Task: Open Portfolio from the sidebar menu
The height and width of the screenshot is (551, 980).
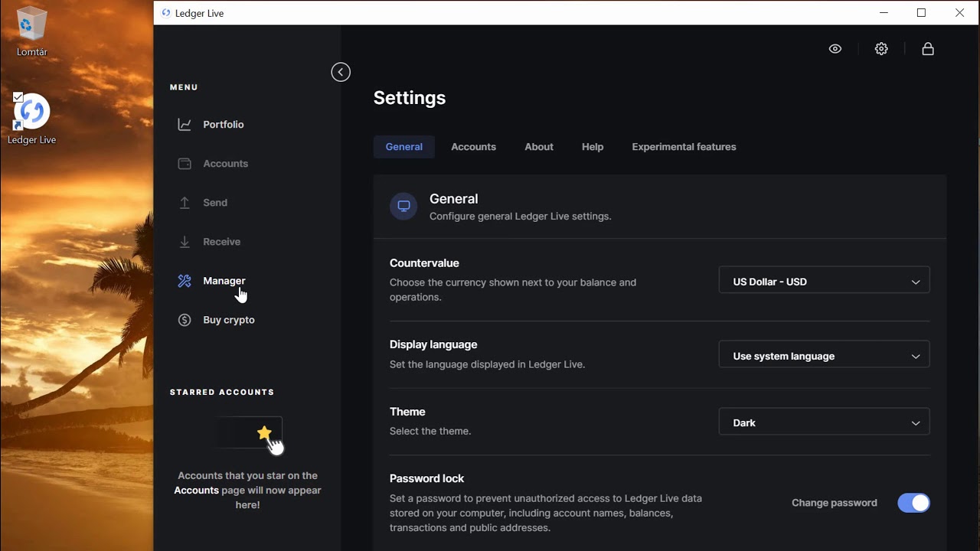Action: click(x=224, y=125)
